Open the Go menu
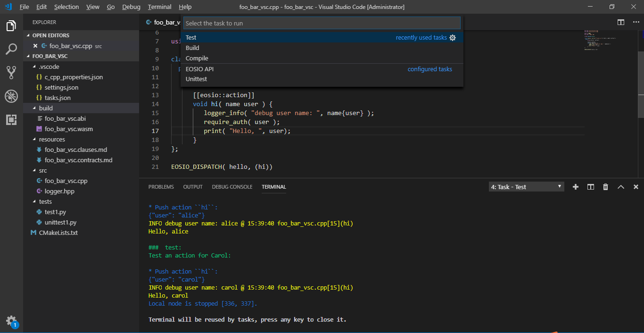Viewport: 644px width, 333px height. [111, 7]
